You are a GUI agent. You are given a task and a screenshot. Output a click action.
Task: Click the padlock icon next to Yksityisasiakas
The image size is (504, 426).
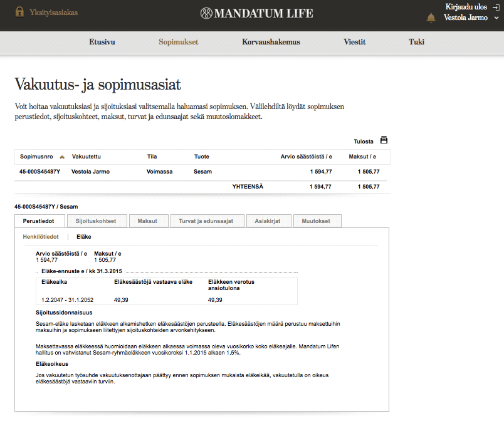[19, 12]
